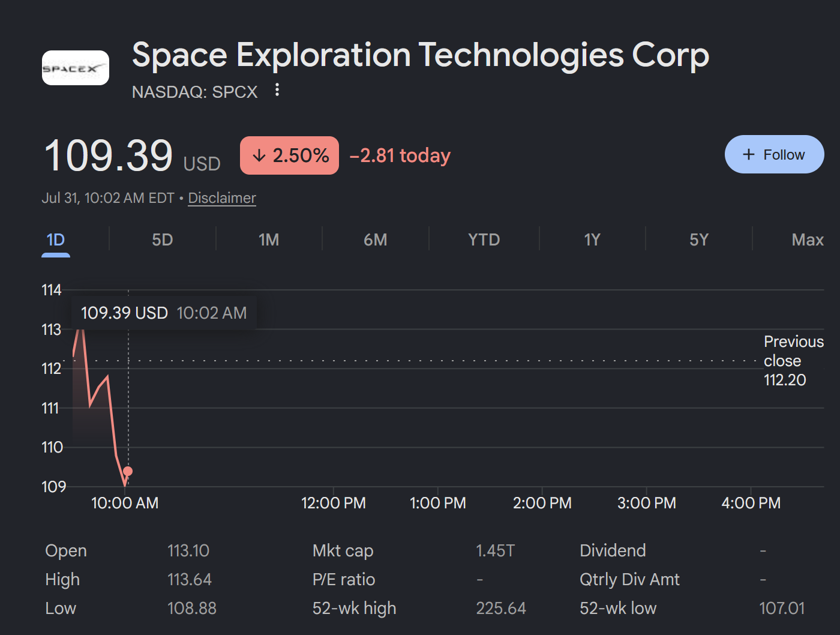Viewport: 840px width, 635px height.
Task: Open the Disclaimer link
Action: click(222, 198)
